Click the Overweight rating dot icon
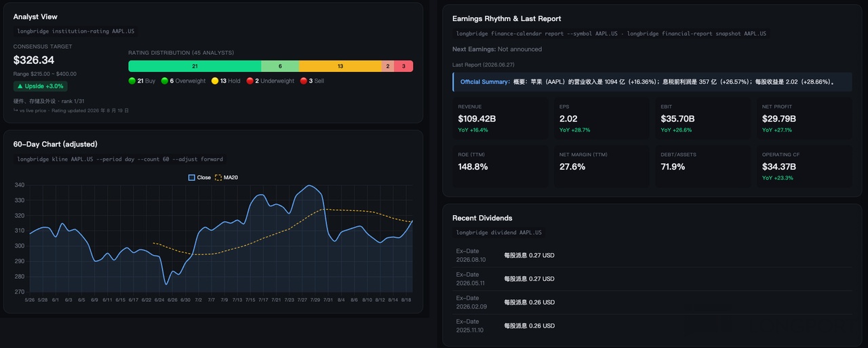This screenshot has height=348, width=868. click(x=165, y=81)
